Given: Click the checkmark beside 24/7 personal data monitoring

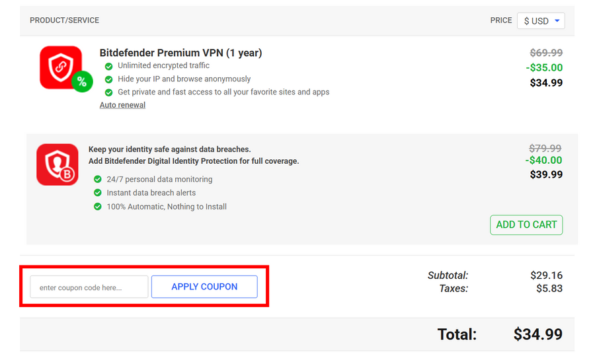Looking at the screenshot, I should pyautogui.click(x=98, y=180).
